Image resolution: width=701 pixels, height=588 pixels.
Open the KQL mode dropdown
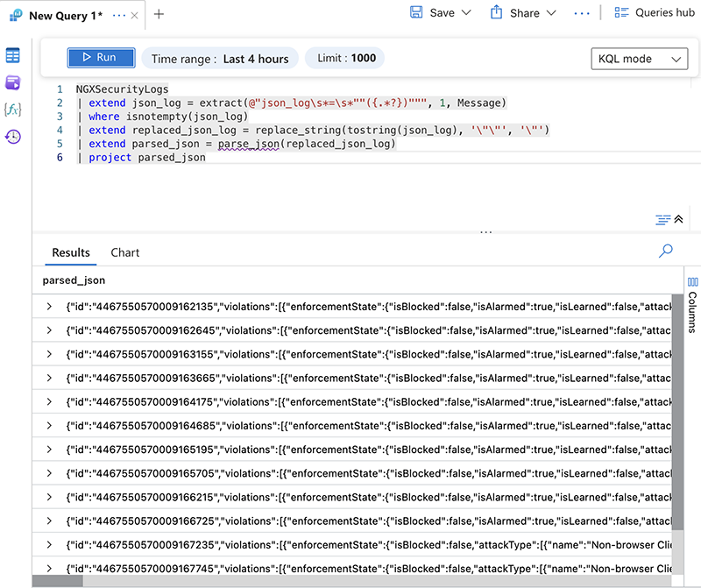[x=639, y=58]
